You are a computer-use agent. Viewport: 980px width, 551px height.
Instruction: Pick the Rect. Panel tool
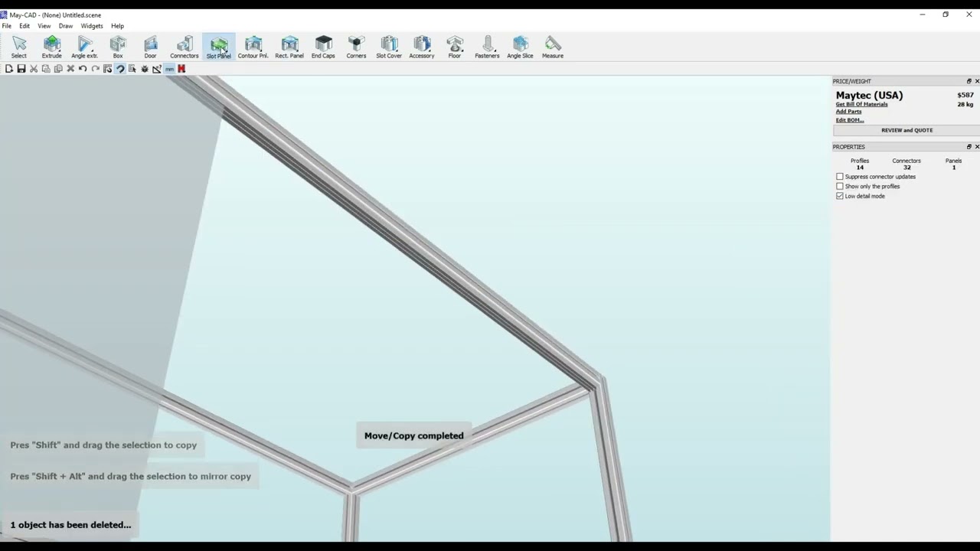pos(289,47)
